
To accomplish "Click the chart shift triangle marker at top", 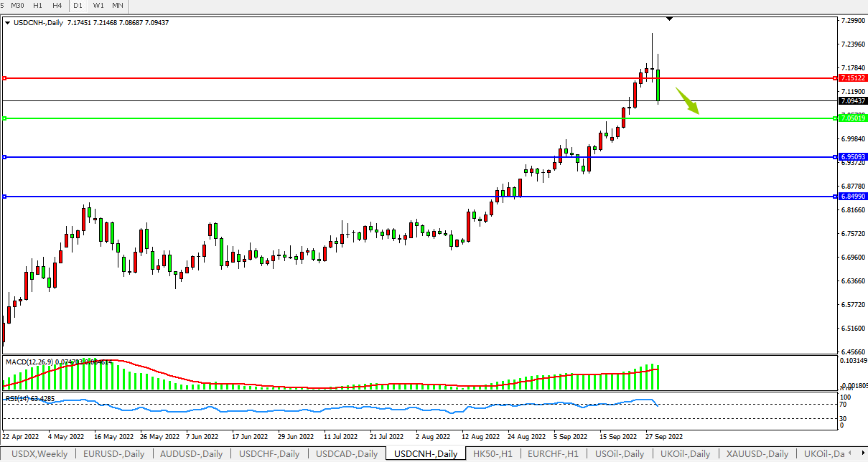I will pos(669,19).
